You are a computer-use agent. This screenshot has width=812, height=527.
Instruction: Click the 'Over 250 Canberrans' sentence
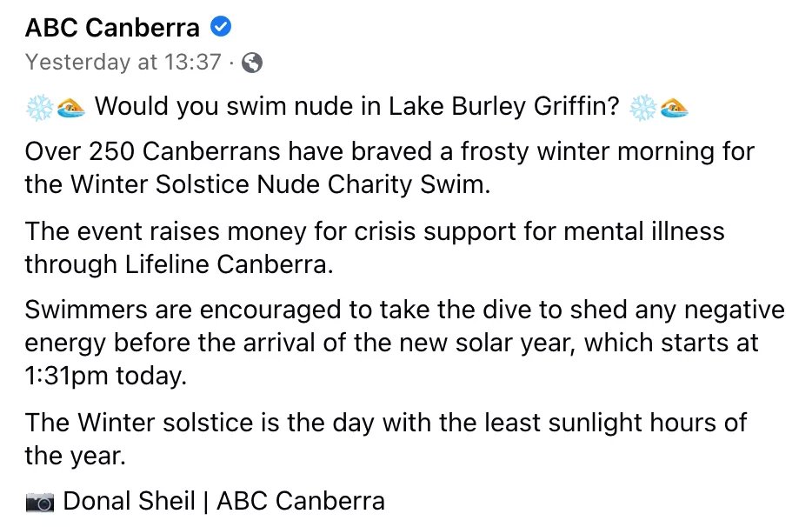tap(389, 168)
